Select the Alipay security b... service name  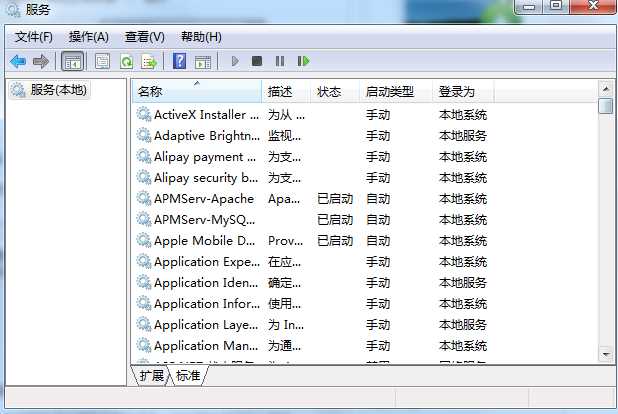coord(206,178)
